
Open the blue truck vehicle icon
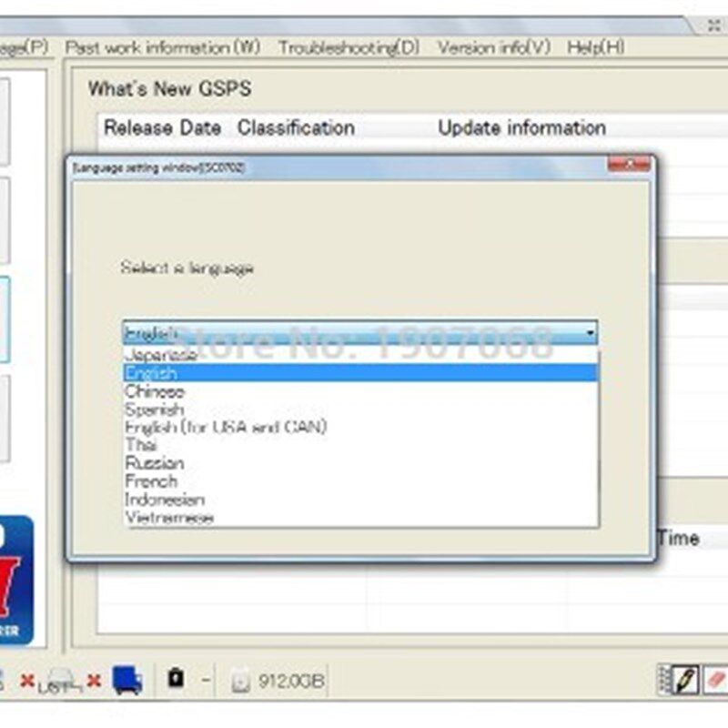127,680
